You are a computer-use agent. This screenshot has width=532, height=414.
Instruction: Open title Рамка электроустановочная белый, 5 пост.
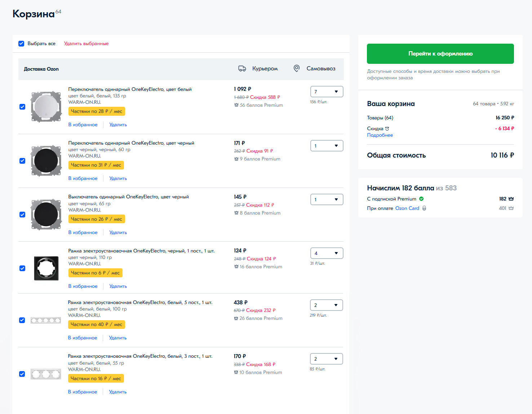[x=140, y=303]
